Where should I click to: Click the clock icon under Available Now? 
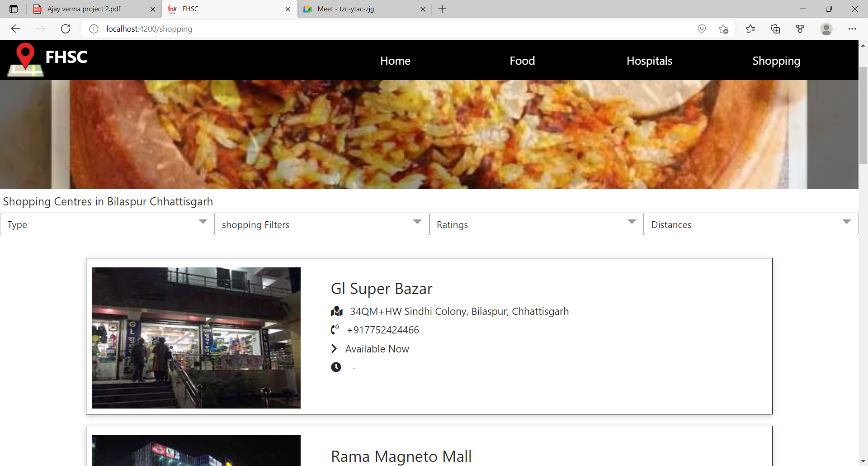tap(336, 367)
